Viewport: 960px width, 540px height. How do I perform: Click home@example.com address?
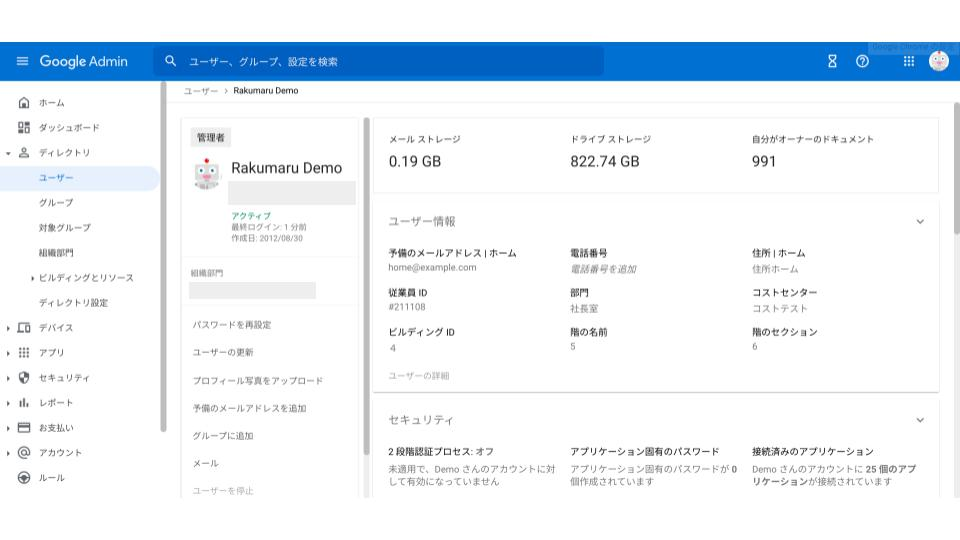[432, 268]
